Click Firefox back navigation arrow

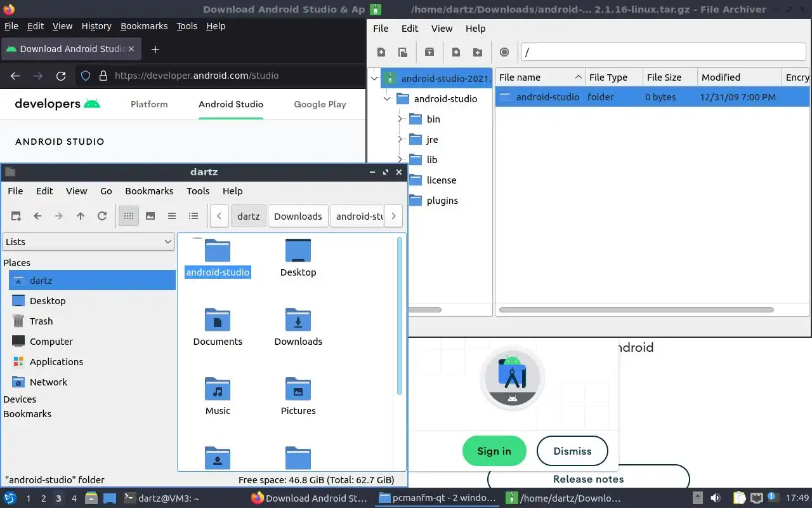point(15,76)
